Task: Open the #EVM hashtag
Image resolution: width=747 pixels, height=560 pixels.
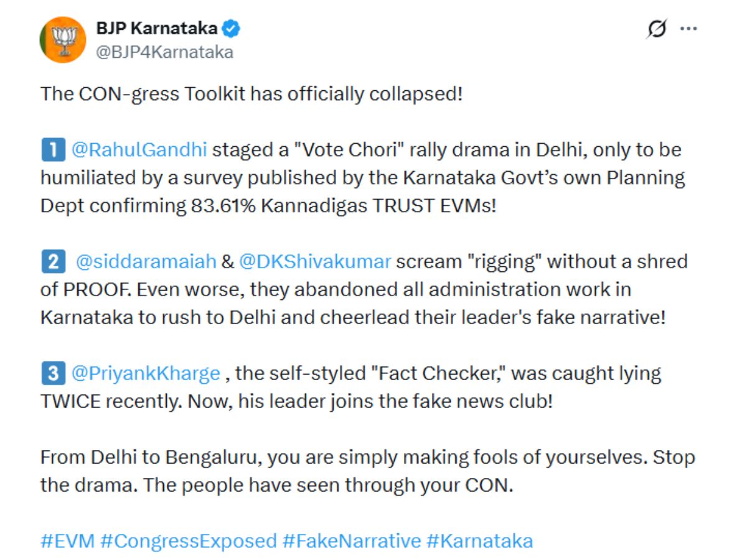Action: coord(67,541)
